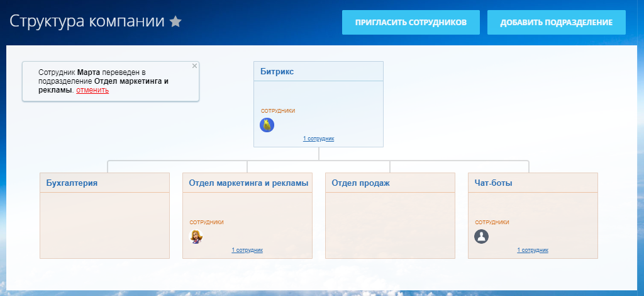This screenshot has width=644, height=296.
Task: Open the Отдел продаж department title
Action: (x=360, y=183)
